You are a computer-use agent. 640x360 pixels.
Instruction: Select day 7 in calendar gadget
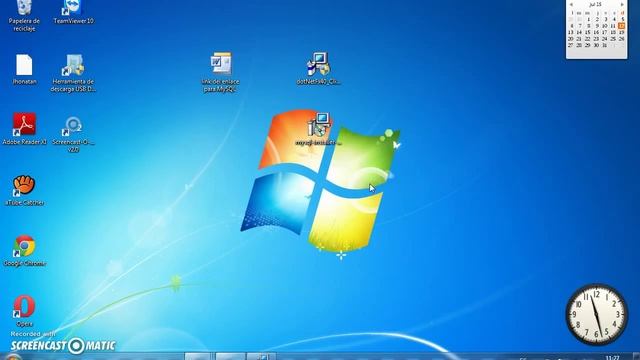580,26
